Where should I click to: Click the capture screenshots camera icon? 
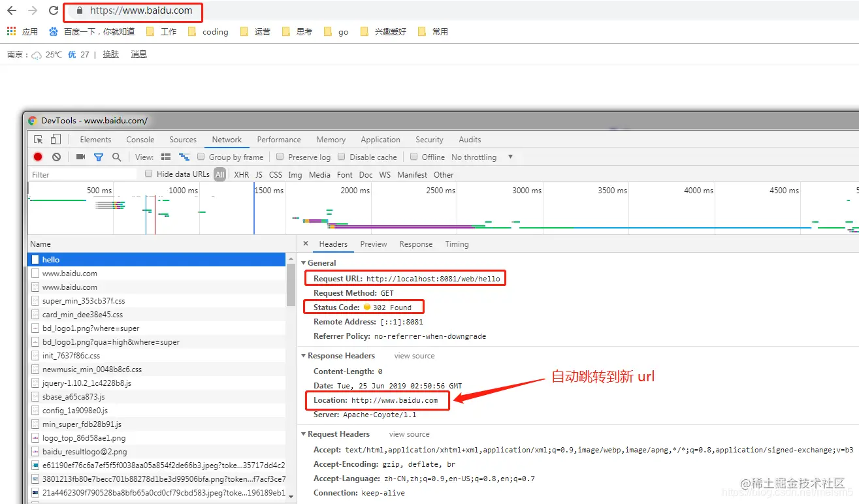(x=81, y=157)
